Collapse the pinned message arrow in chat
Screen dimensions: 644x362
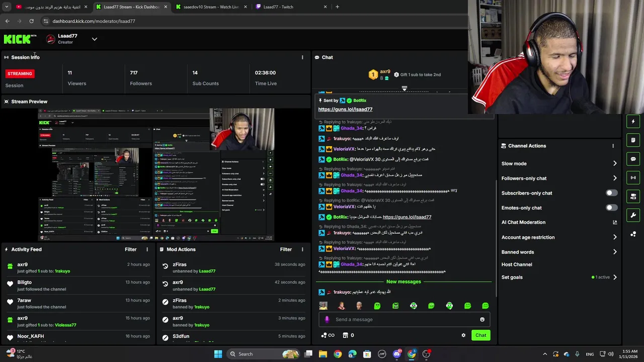coord(404,88)
